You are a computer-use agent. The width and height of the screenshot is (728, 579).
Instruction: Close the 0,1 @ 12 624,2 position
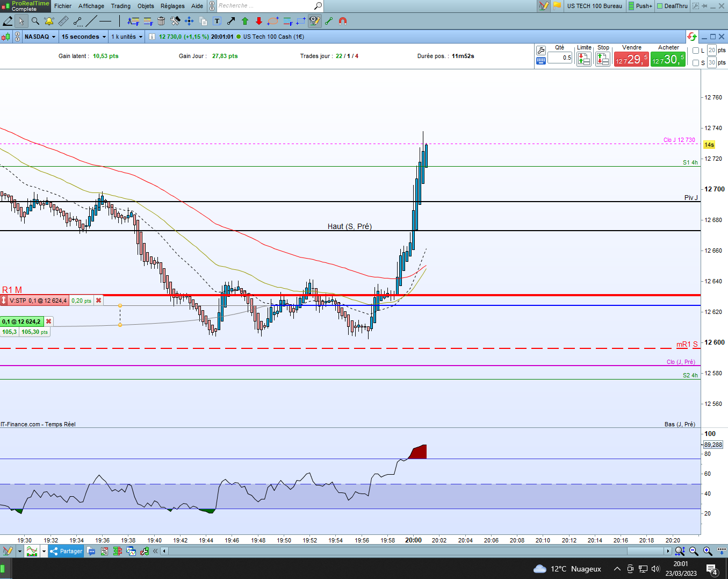pos(48,321)
